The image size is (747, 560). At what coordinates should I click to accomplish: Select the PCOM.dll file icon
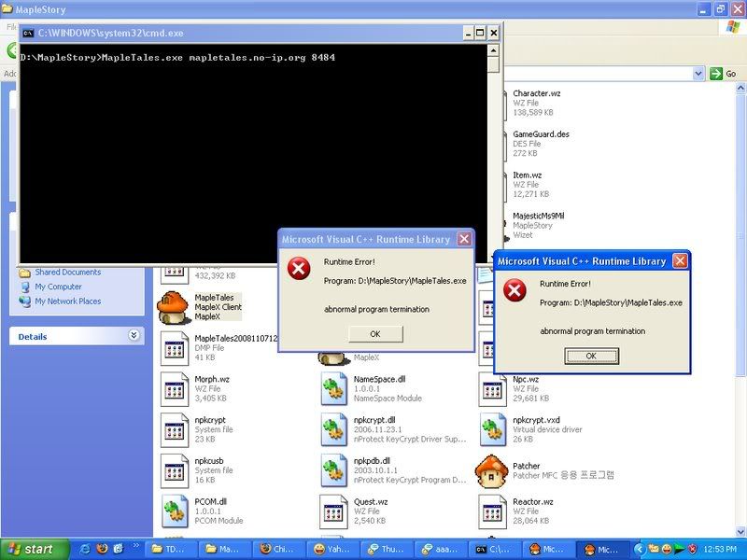tap(174, 511)
